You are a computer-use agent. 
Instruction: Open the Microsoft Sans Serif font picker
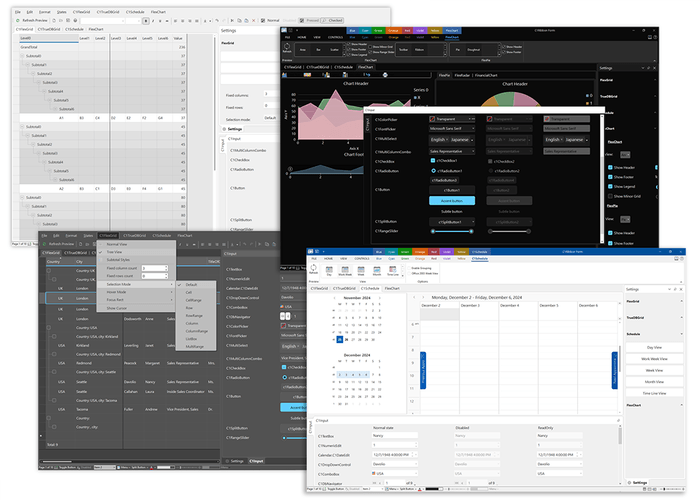(452, 128)
